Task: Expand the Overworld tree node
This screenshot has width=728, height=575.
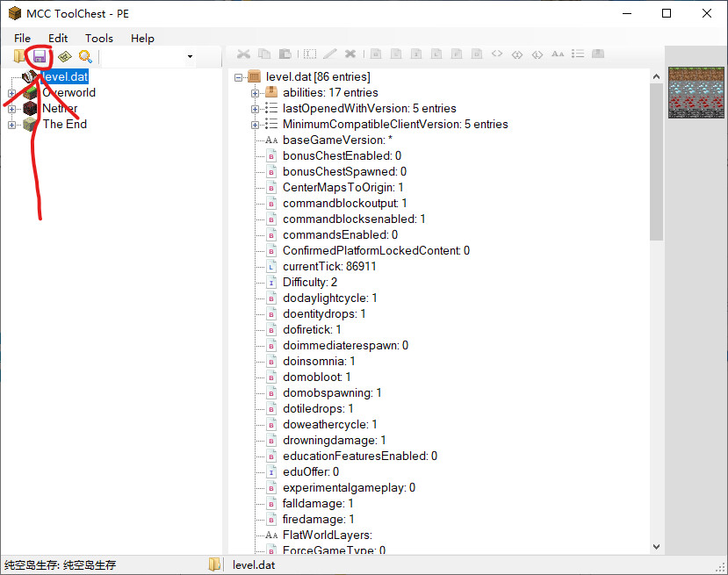Action: click(11, 93)
